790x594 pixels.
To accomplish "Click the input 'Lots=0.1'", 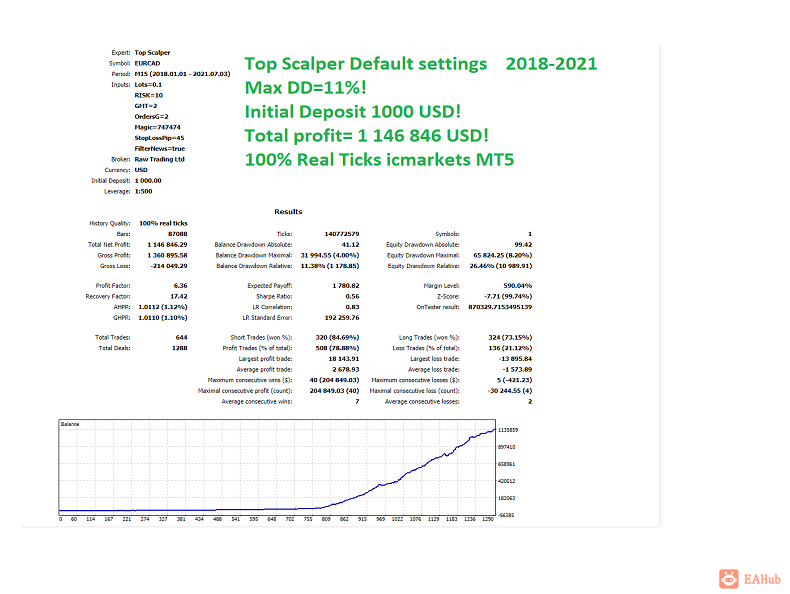I will (148, 85).
